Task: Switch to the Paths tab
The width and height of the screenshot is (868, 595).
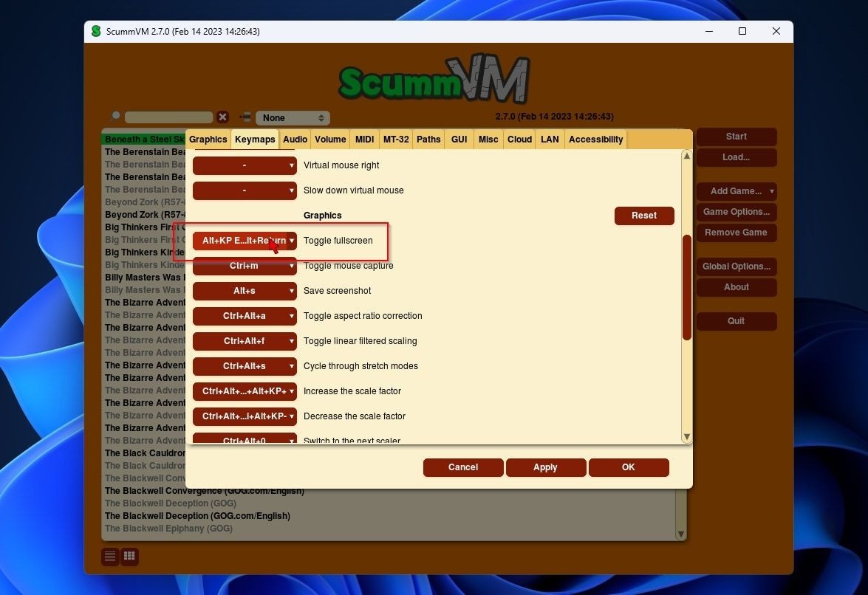Action: [x=428, y=140]
